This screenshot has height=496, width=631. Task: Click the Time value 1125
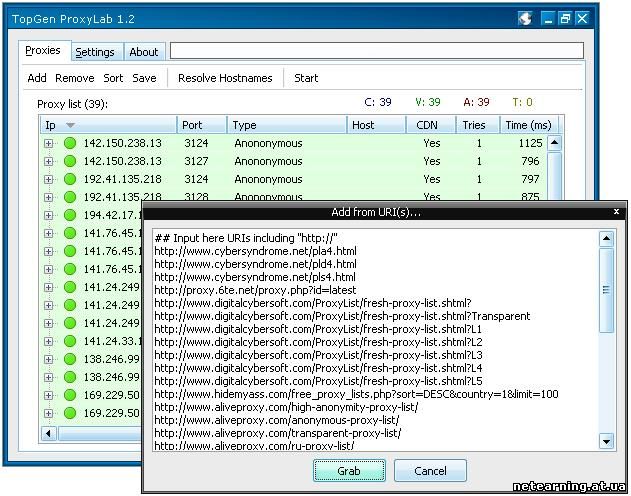pyautogui.click(x=530, y=143)
